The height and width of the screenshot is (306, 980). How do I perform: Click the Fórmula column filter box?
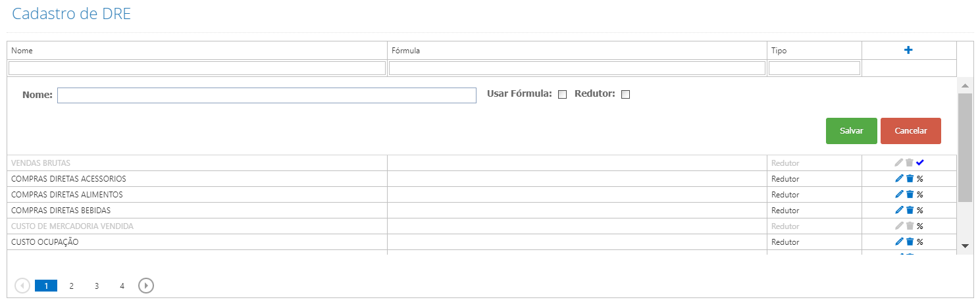click(577, 68)
